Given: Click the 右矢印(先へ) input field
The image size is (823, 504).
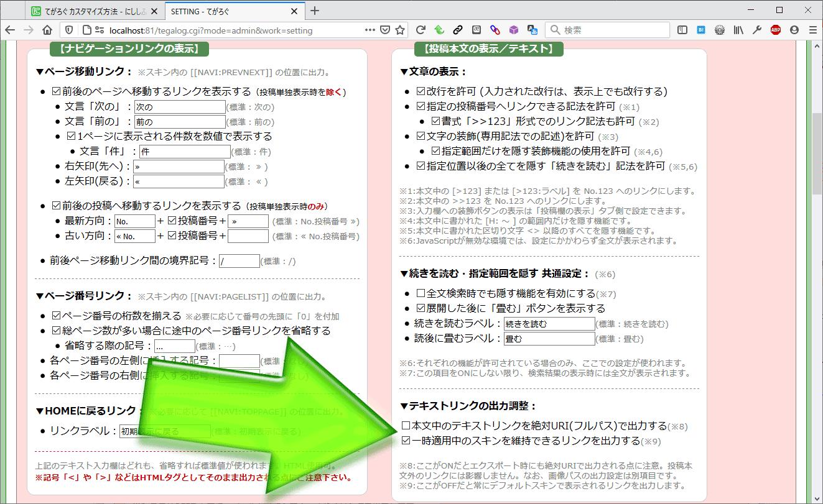Looking at the screenshot, I should point(179,167).
